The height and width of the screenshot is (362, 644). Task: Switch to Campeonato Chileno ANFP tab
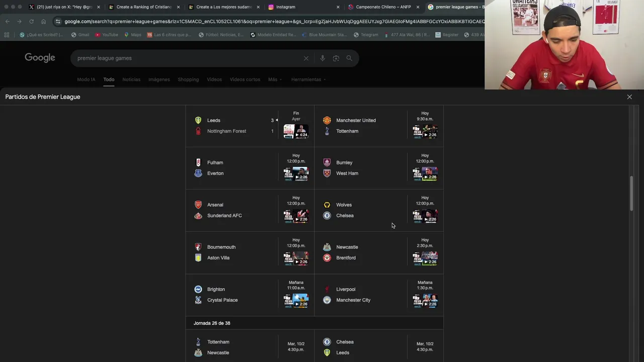pyautogui.click(x=383, y=7)
